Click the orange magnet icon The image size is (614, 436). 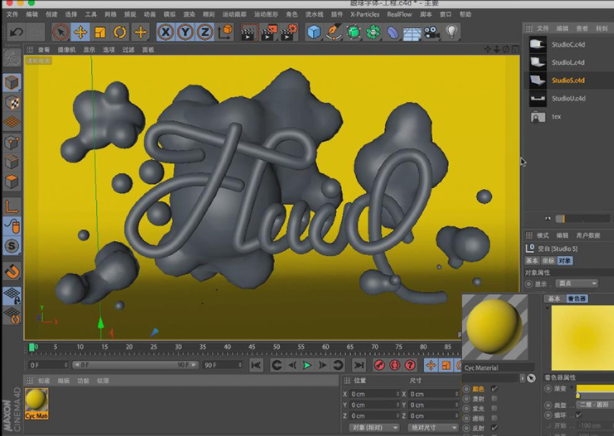pos(12,271)
